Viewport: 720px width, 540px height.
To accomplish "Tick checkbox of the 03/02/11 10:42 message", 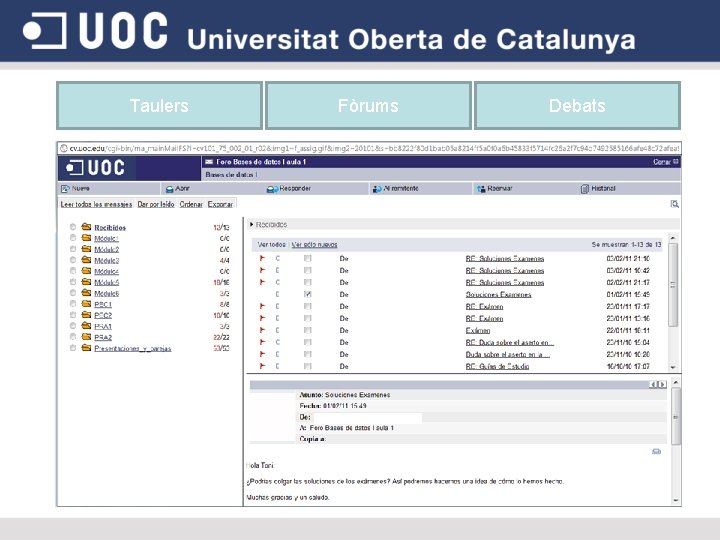I will 308,270.
